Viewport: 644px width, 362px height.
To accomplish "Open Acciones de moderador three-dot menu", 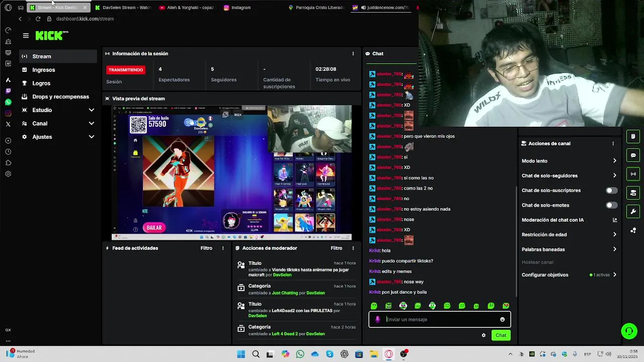I will coord(353,248).
